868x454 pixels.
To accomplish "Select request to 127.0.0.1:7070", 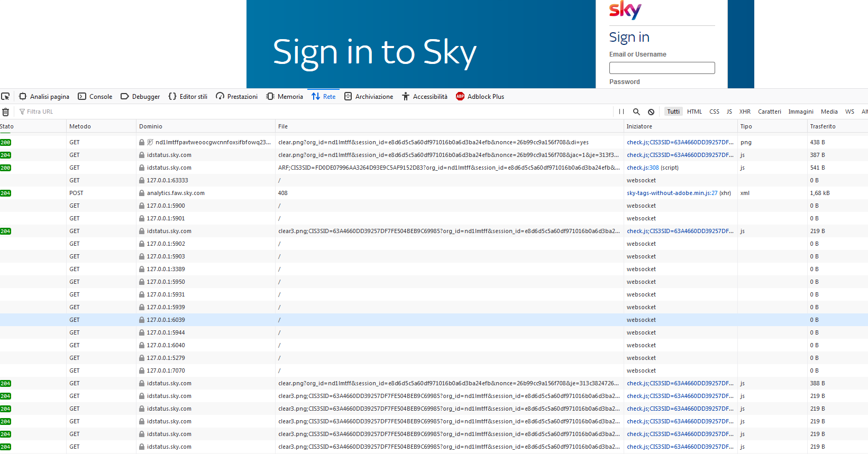I will (434, 370).
